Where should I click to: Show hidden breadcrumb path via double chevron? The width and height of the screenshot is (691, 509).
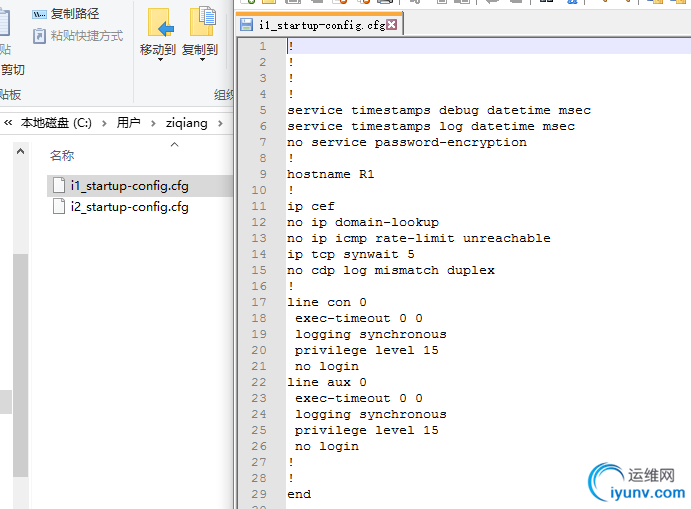(x=8, y=123)
